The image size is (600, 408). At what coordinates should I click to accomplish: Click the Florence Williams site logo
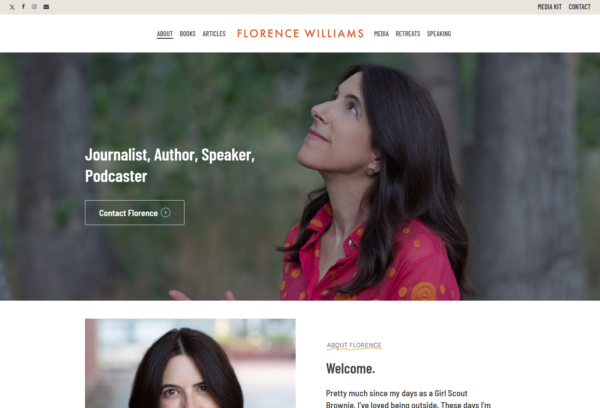click(x=300, y=34)
